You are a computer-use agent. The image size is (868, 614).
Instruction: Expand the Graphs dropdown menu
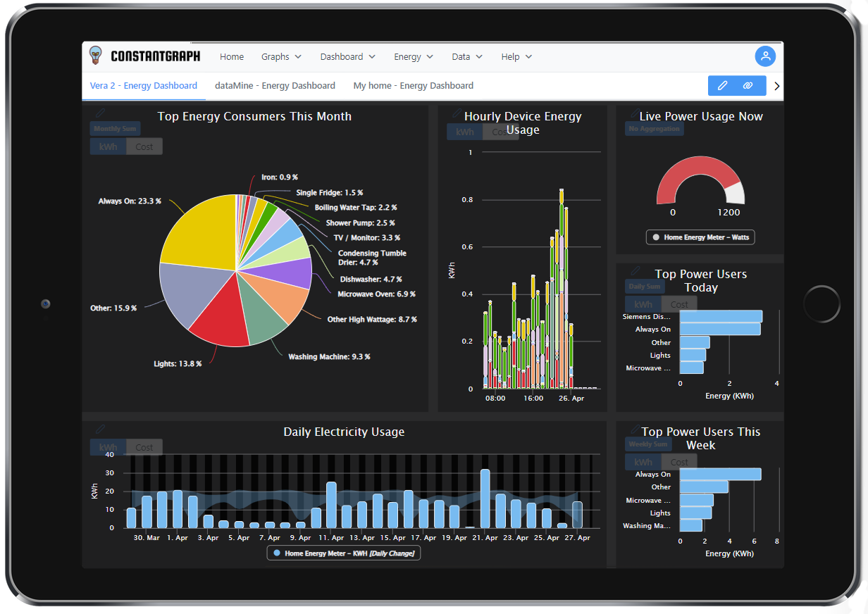(281, 57)
